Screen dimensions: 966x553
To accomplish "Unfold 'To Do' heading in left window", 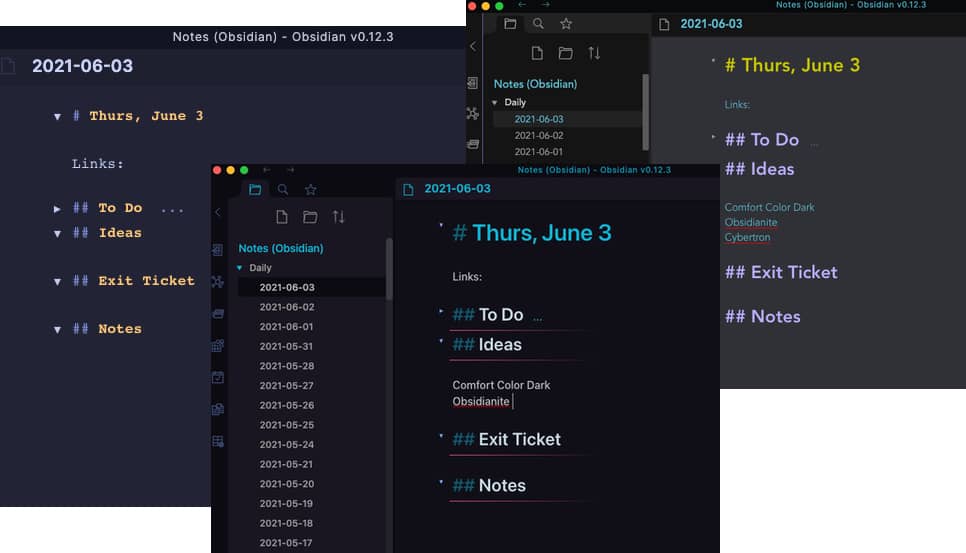I will [57, 209].
